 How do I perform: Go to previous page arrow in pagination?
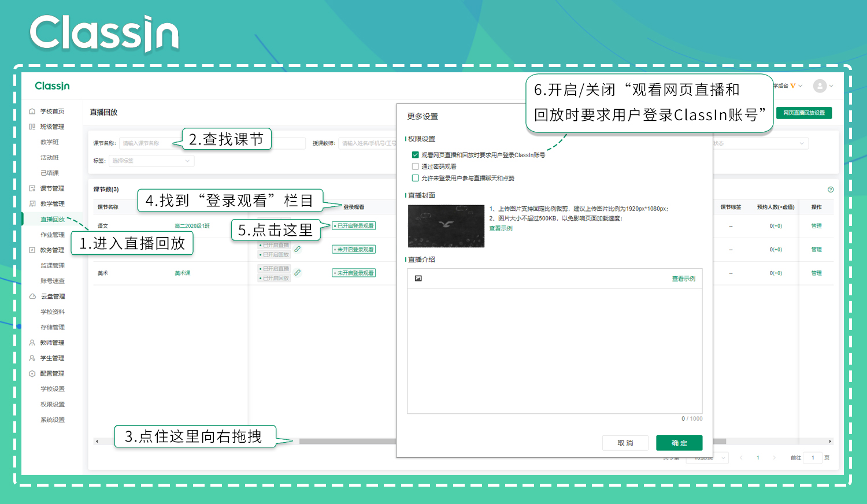point(741,458)
